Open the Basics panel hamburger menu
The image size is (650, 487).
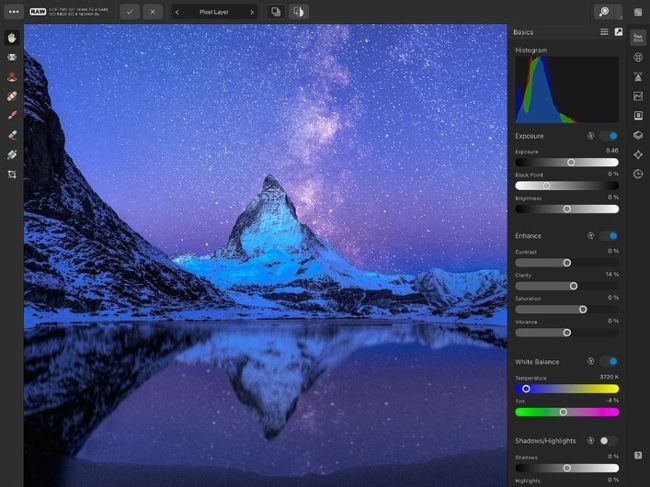pyautogui.click(x=603, y=32)
